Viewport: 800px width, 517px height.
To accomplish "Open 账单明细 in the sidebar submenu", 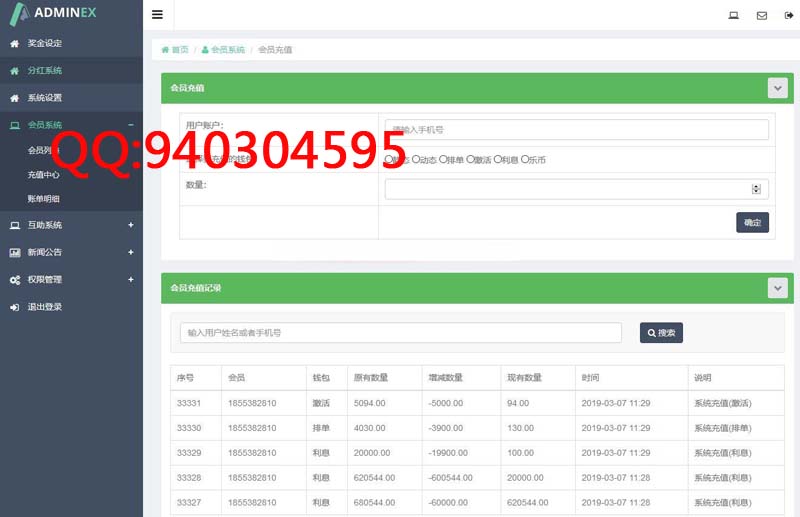I will 44,199.
